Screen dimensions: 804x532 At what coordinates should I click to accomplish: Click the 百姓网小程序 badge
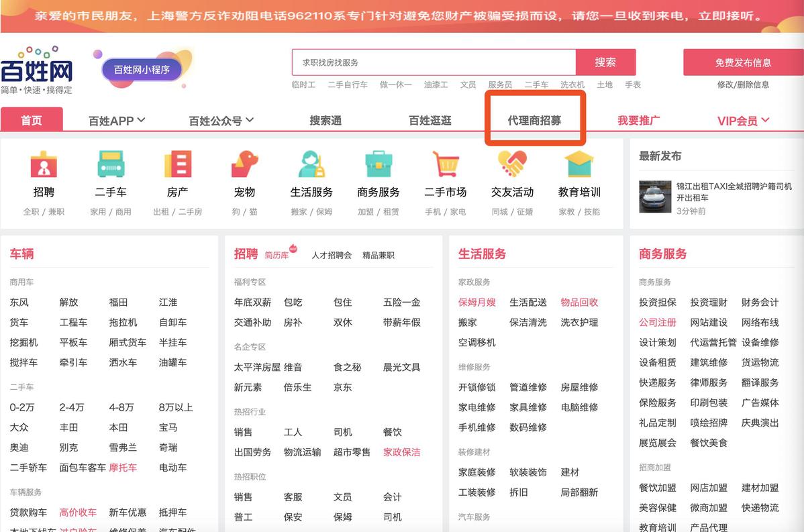pos(142,69)
